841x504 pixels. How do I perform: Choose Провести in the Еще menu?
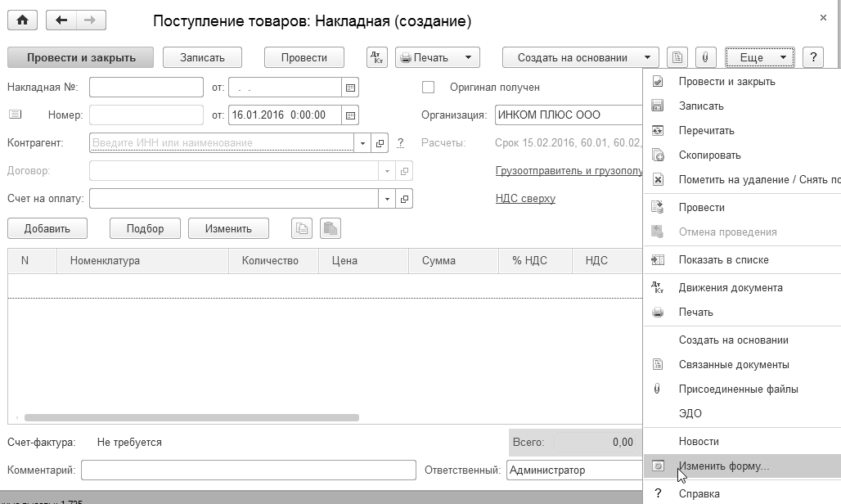coord(742,208)
